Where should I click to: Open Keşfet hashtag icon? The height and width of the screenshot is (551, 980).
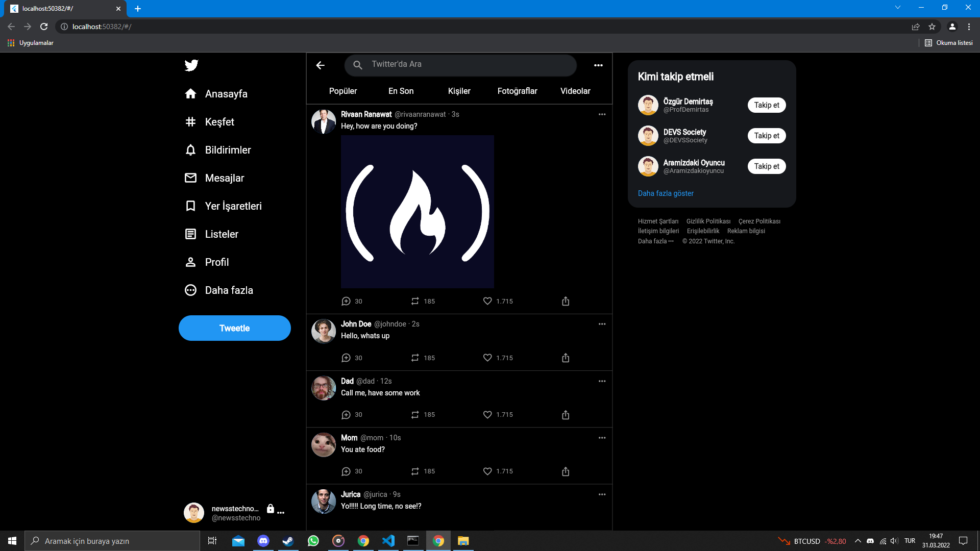tap(190, 122)
